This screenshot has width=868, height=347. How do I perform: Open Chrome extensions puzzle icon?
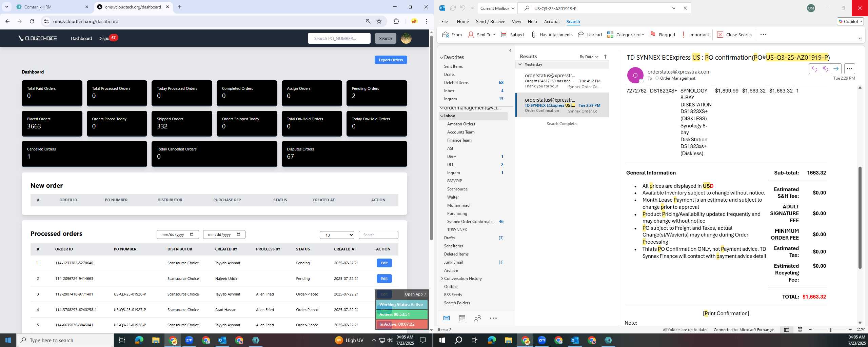pos(396,21)
